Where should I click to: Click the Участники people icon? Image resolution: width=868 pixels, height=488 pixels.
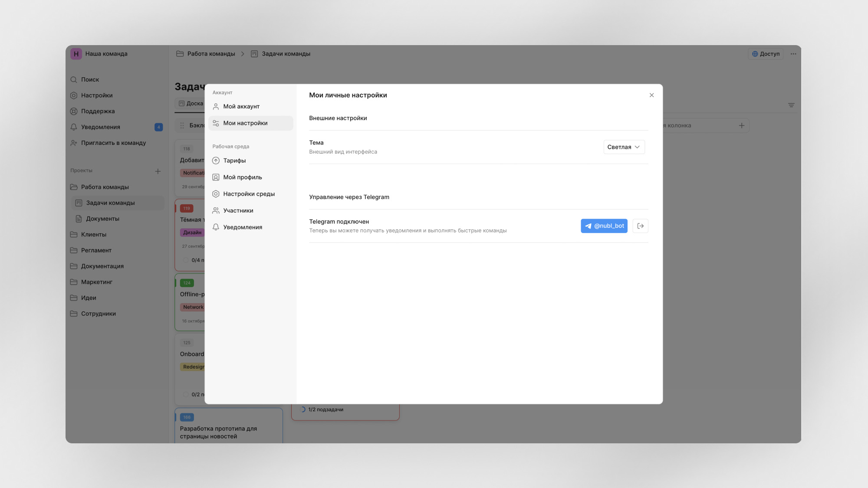[x=216, y=211]
